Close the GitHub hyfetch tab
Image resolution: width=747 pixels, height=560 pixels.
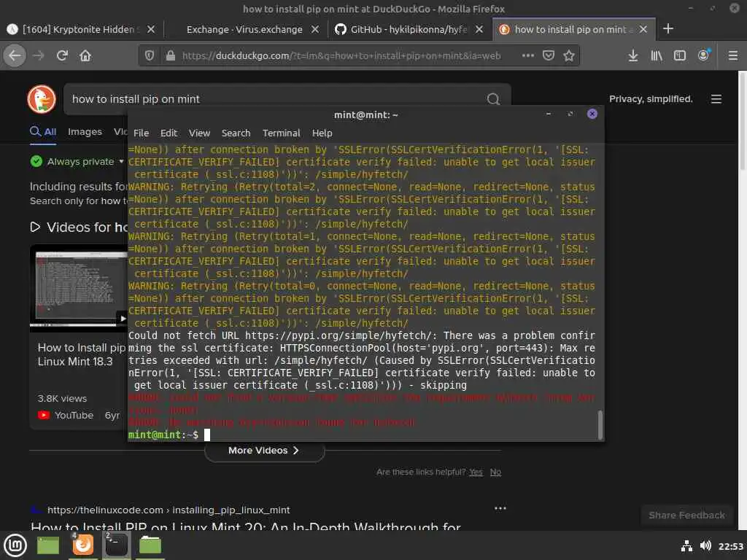[479, 29]
